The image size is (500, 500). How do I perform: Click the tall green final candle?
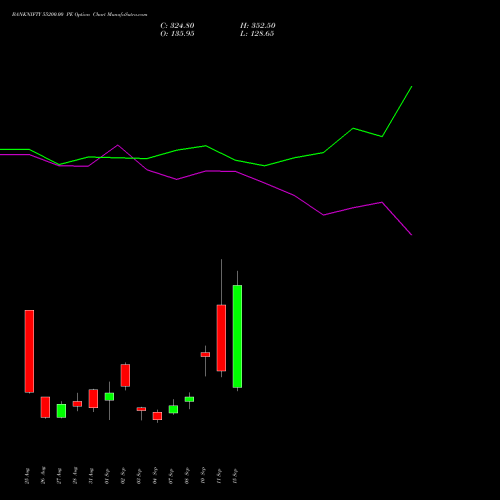coord(237,336)
